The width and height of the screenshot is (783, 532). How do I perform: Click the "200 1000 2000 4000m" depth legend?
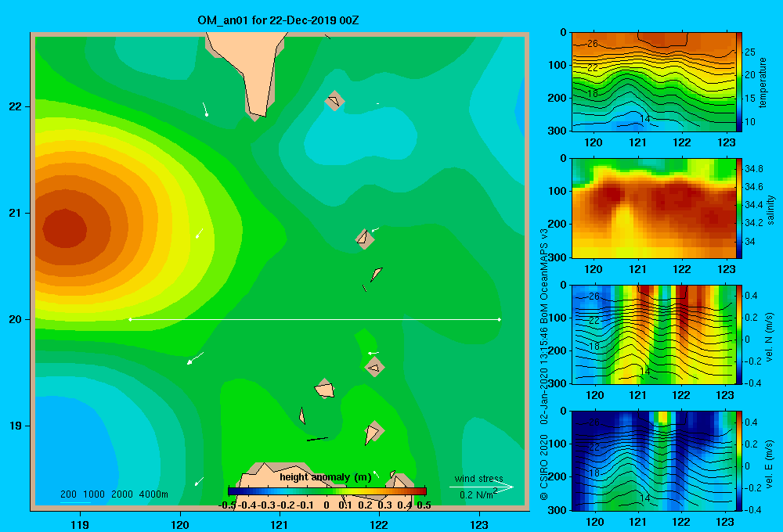point(114,494)
